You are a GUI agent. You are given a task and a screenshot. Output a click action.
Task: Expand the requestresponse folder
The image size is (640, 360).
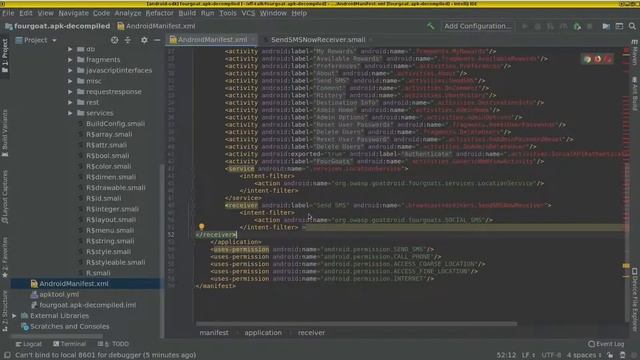pyautogui.click(x=70, y=91)
